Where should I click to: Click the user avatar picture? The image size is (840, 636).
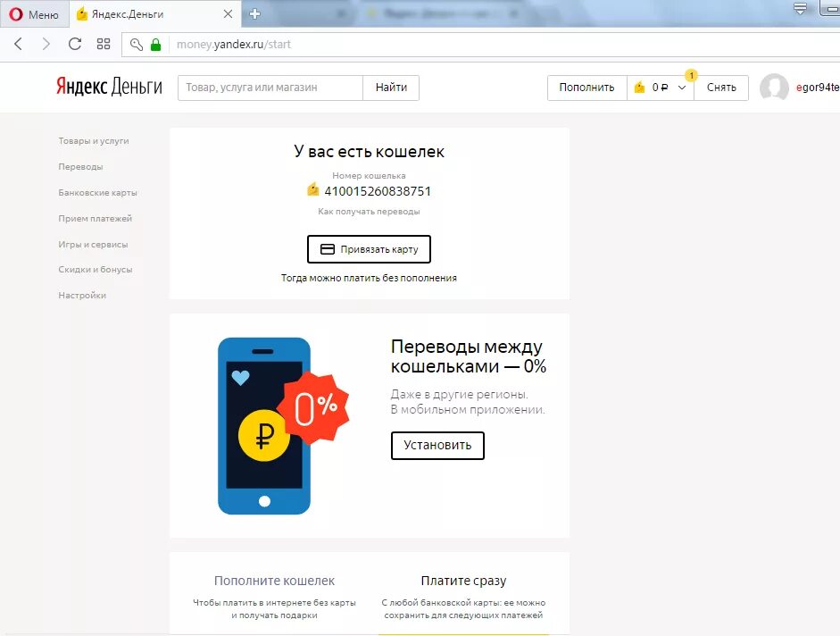click(774, 88)
